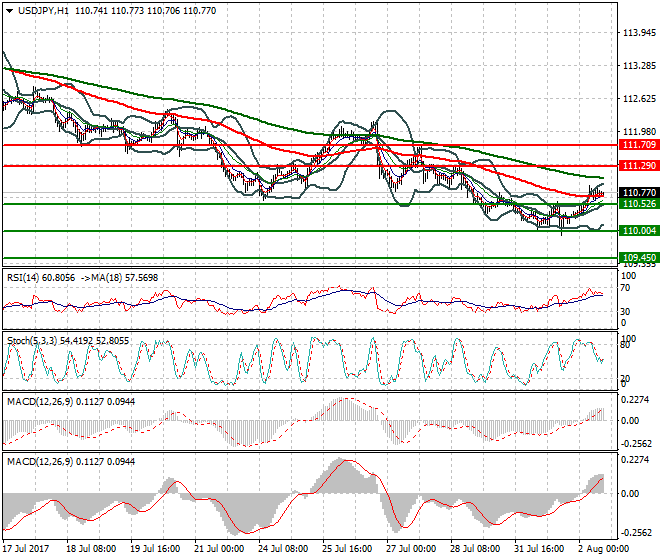
Task: Click the upper MACD scale value 0.2274
Action: 635,400
